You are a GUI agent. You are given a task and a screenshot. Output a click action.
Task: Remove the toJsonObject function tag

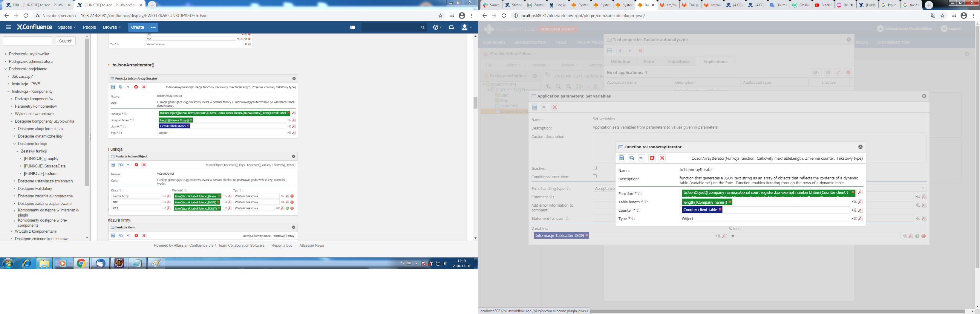[852, 193]
